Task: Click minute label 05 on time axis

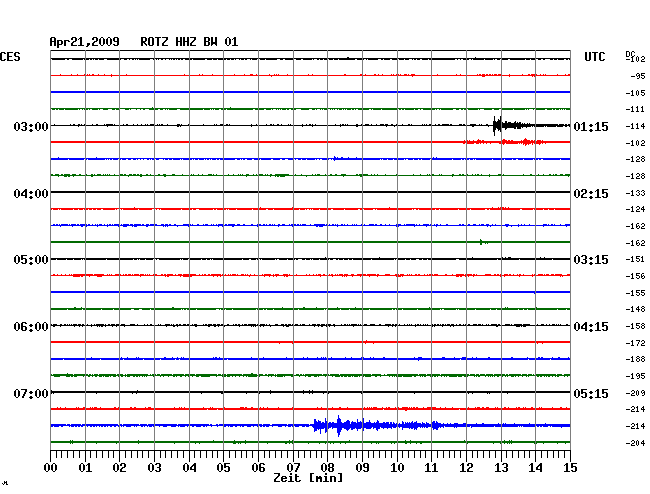Action: 223,467
